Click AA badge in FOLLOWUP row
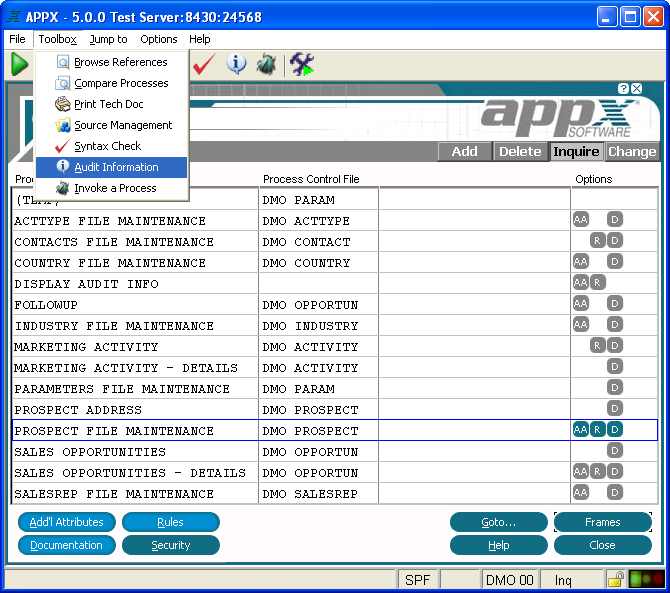This screenshot has height=593, width=670. click(x=581, y=304)
